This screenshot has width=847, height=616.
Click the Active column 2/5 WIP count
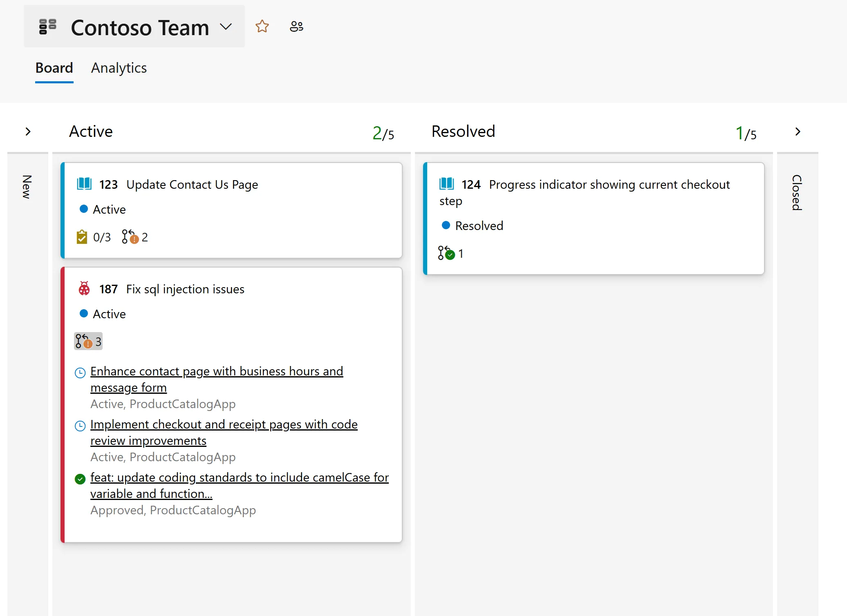[x=383, y=133]
